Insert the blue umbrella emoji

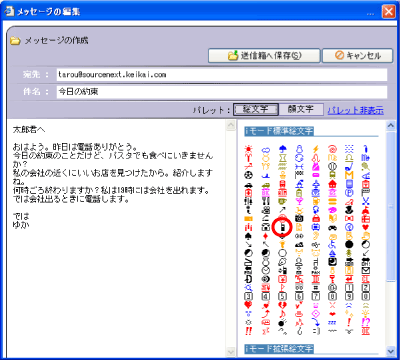point(283,149)
